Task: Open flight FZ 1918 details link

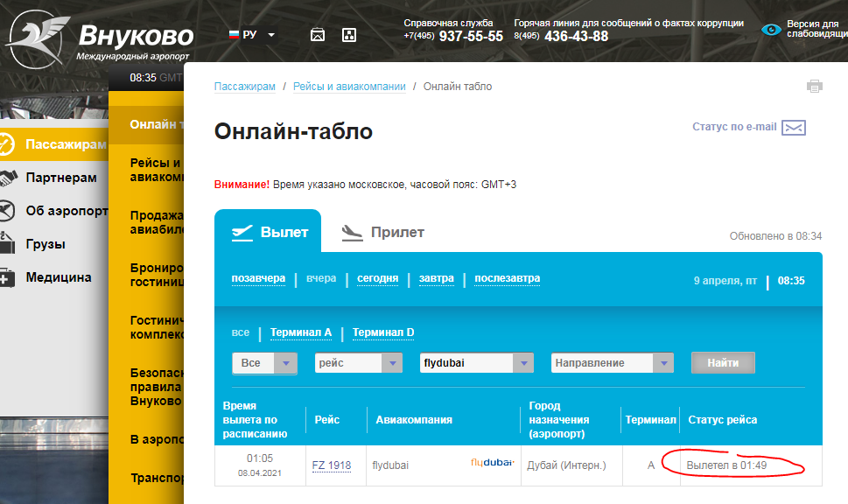Action: [x=332, y=465]
